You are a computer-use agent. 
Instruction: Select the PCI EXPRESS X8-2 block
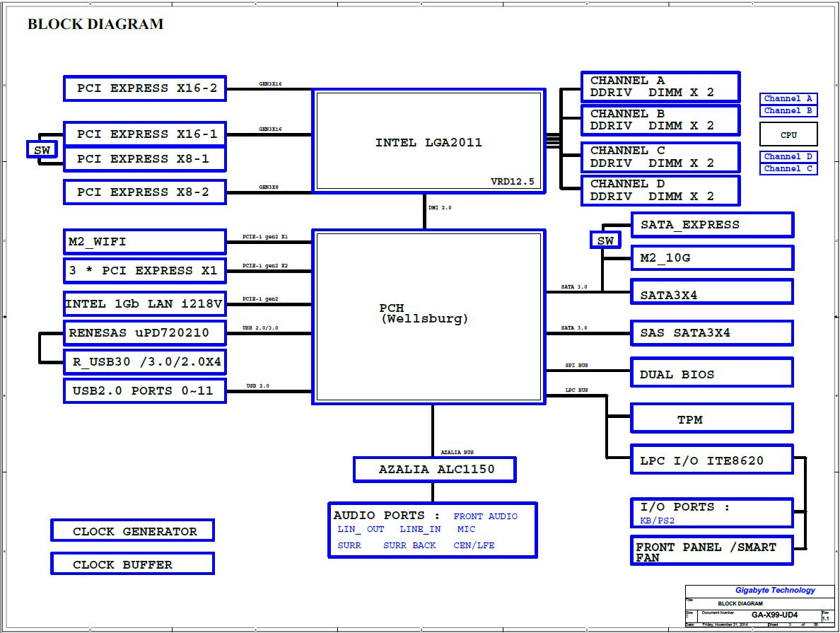(145, 192)
